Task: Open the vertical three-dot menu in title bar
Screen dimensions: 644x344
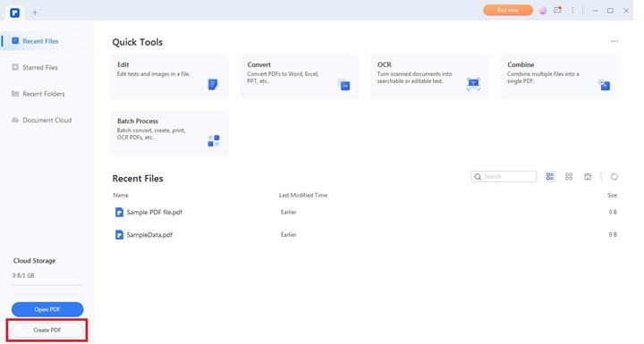Action: coord(572,10)
